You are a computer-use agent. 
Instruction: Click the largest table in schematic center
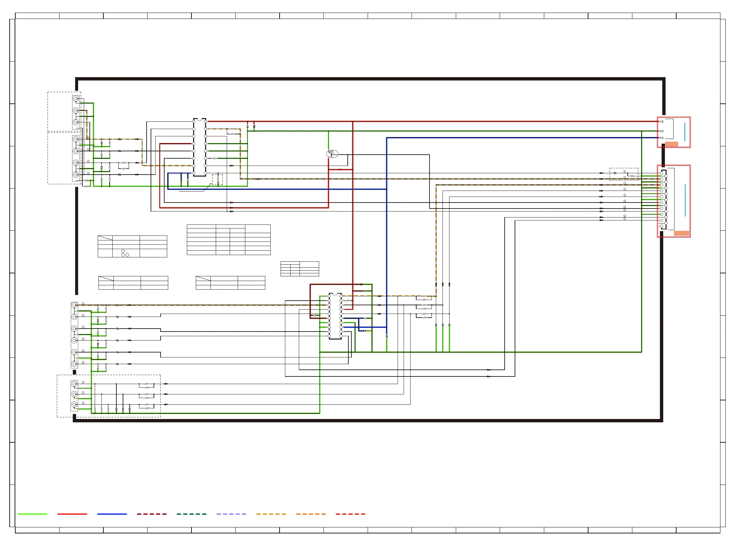click(x=228, y=240)
